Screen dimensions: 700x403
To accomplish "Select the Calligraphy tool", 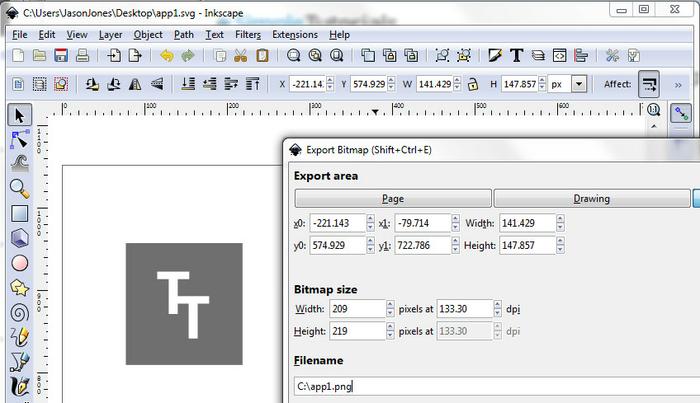I will (19, 386).
